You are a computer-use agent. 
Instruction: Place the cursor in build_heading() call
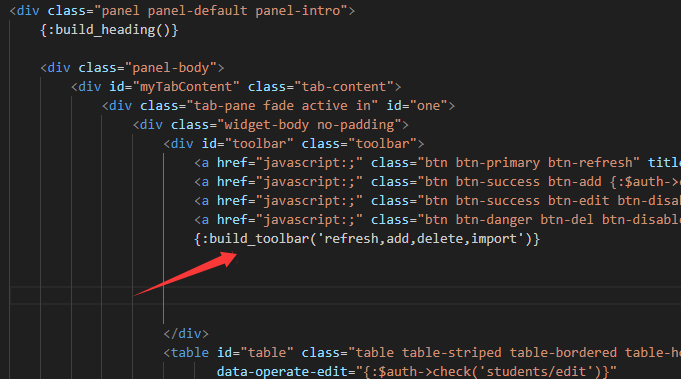pyautogui.click(x=109, y=30)
